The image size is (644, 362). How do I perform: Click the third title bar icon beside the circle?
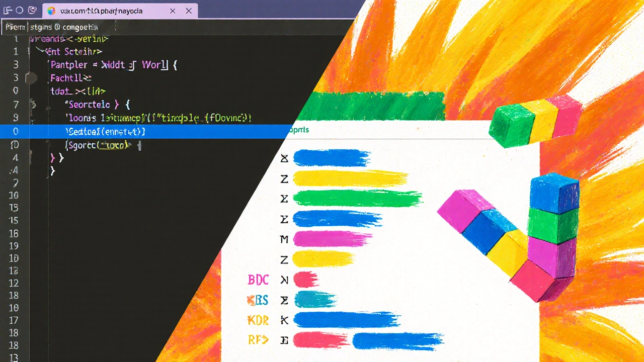(x=32, y=10)
